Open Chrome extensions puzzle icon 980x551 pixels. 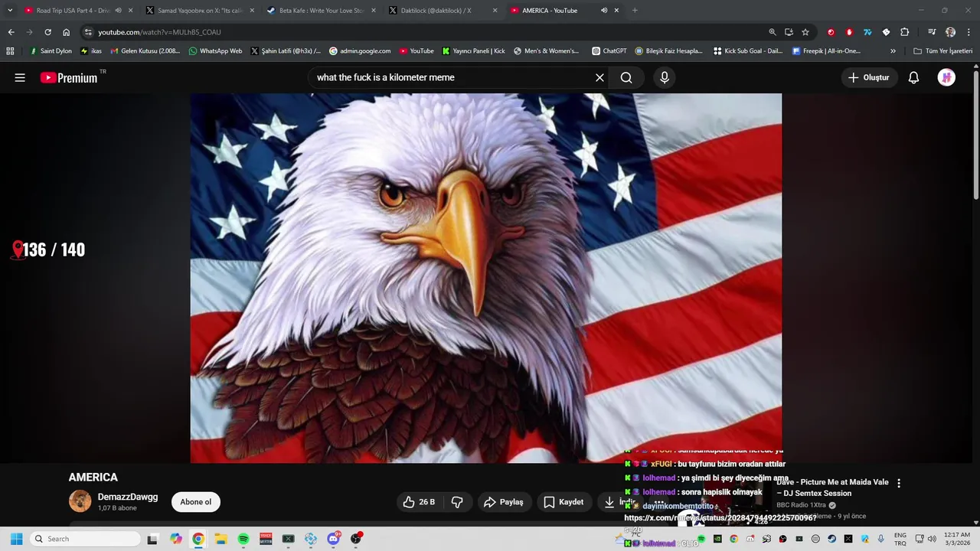click(904, 32)
